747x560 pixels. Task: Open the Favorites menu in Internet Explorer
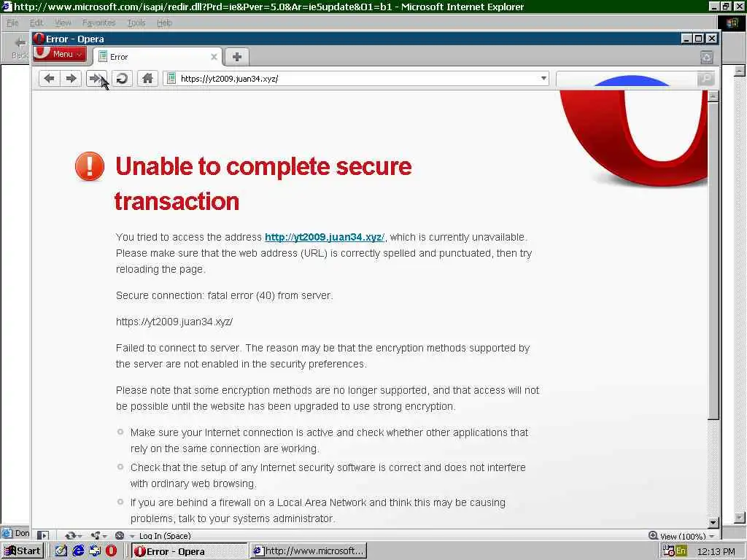click(98, 23)
